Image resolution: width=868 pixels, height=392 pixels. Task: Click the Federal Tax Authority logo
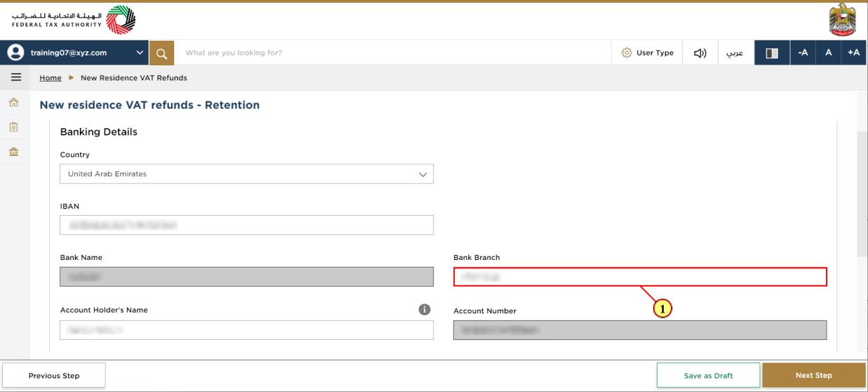[x=74, y=20]
